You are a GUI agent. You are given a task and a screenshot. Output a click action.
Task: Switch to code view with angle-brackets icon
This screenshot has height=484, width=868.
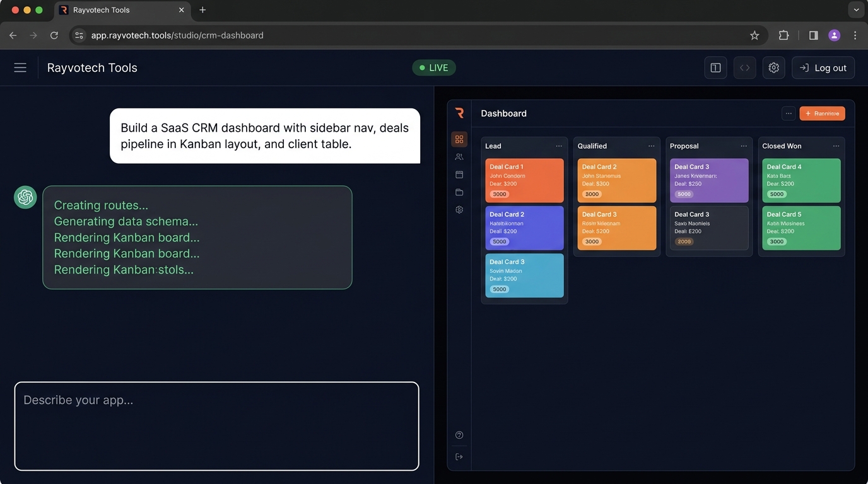tap(744, 68)
